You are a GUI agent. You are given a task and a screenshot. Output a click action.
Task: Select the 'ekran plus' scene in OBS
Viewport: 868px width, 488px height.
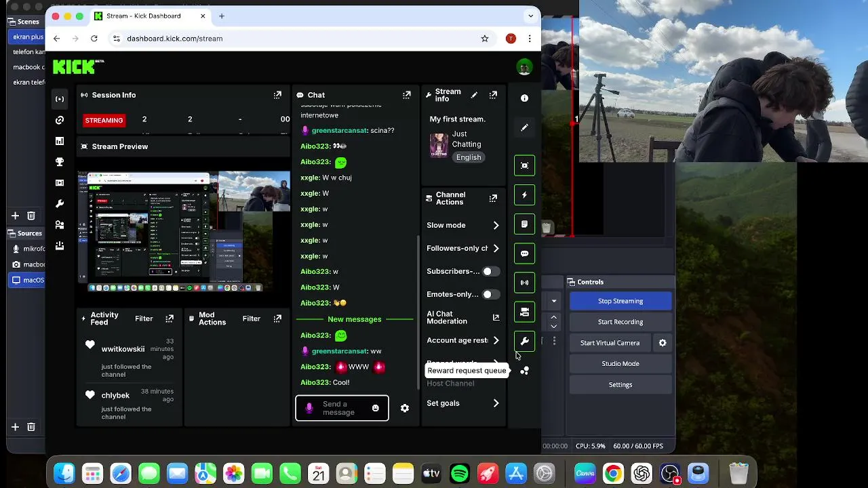tap(27, 37)
